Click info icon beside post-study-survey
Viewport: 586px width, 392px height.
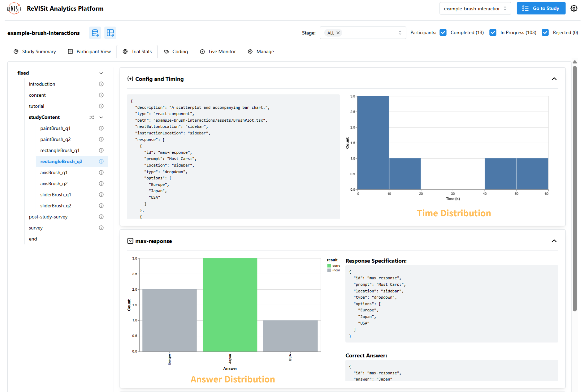101,217
